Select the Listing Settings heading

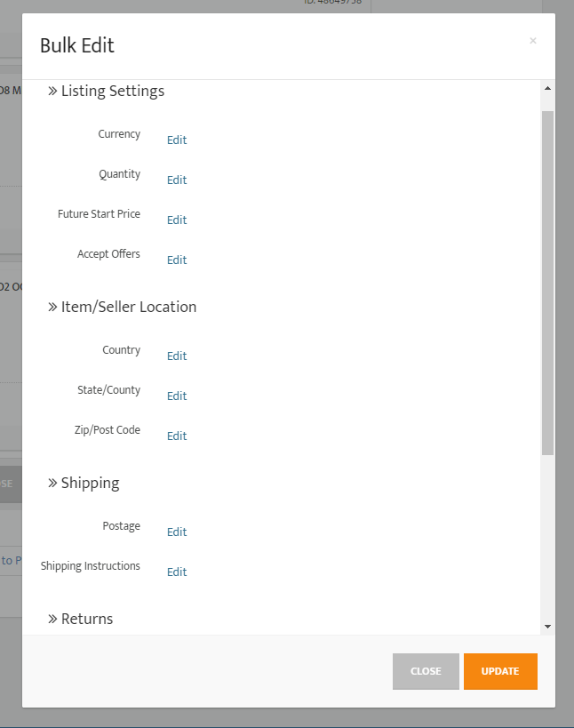coord(113,91)
